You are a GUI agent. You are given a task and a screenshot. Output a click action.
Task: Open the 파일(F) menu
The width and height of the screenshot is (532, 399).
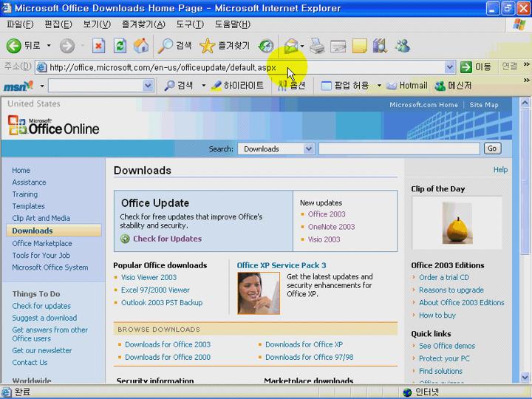click(x=21, y=24)
